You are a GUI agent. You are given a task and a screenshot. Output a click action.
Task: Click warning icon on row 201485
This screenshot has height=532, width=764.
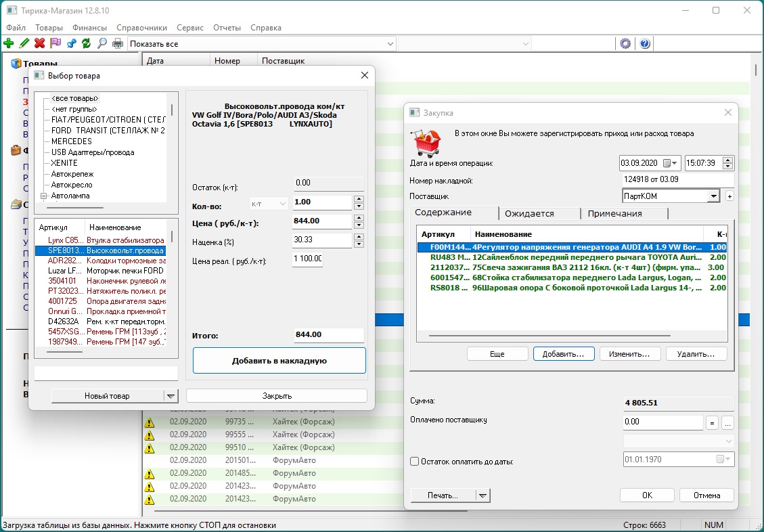(150, 474)
